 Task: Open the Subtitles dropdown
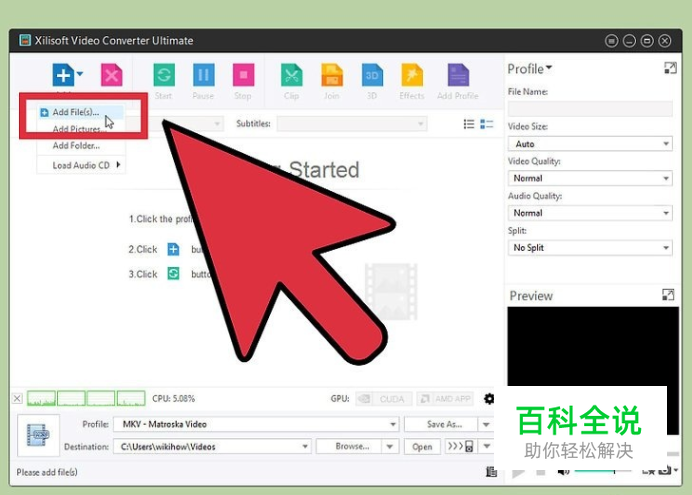[x=352, y=124]
